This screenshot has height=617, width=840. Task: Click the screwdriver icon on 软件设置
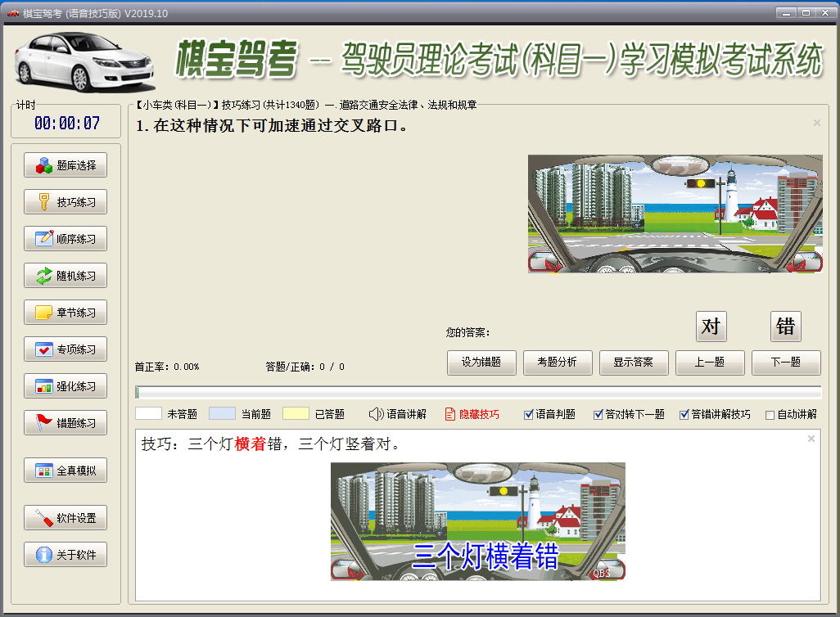coord(44,518)
